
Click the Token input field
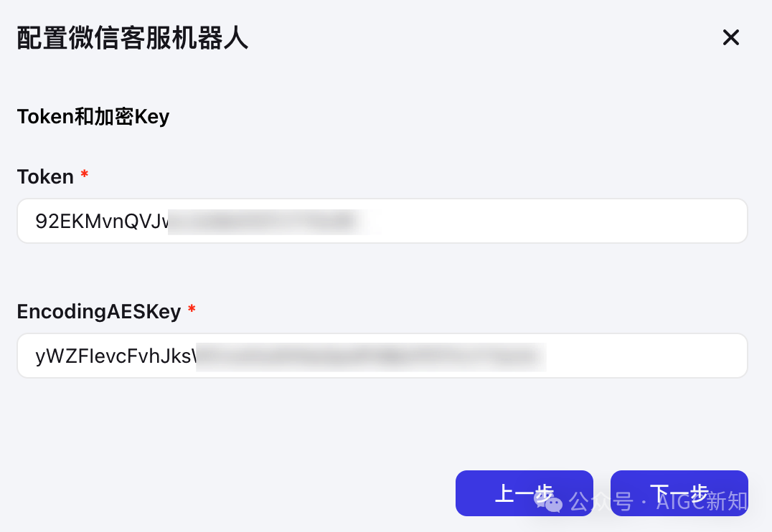(x=382, y=221)
